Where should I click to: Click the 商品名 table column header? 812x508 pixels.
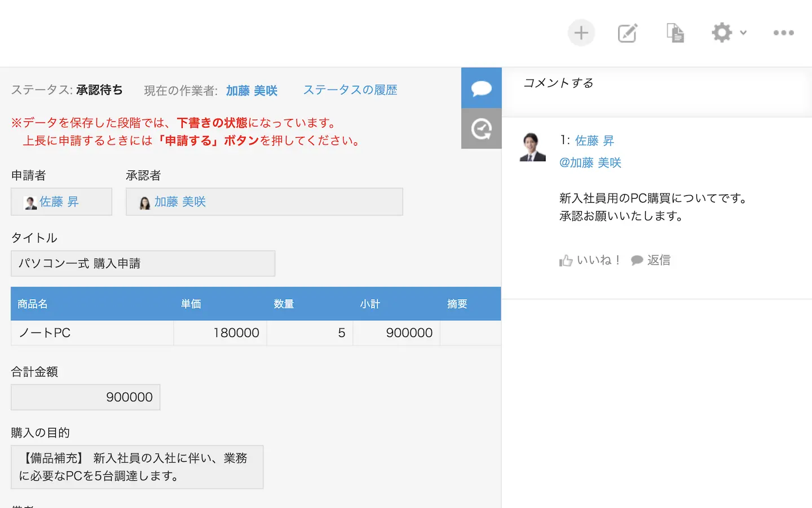pos(33,304)
